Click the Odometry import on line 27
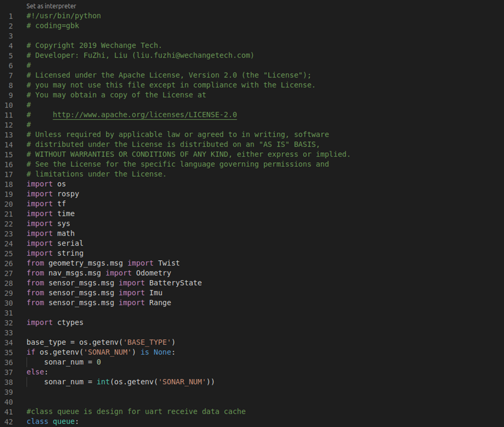Screen dimensions: 504x427 pos(154,272)
